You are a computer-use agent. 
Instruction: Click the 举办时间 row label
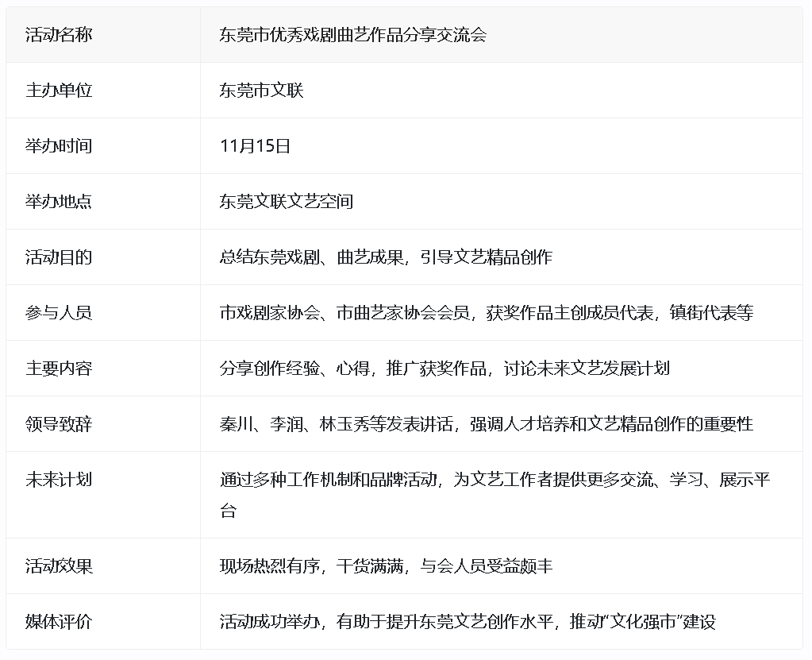pyautogui.click(x=59, y=146)
